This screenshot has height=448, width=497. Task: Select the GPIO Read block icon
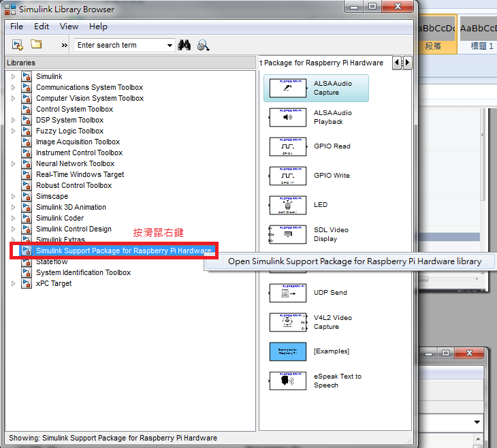288,146
